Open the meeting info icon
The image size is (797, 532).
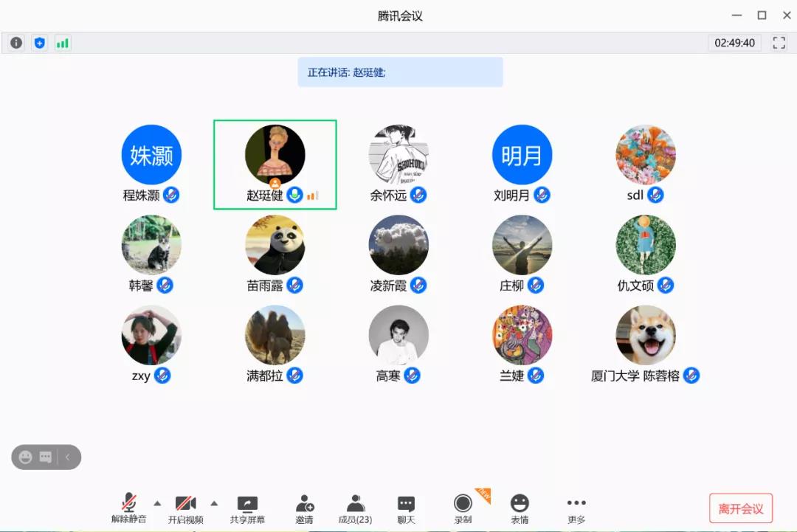pos(16,43)
